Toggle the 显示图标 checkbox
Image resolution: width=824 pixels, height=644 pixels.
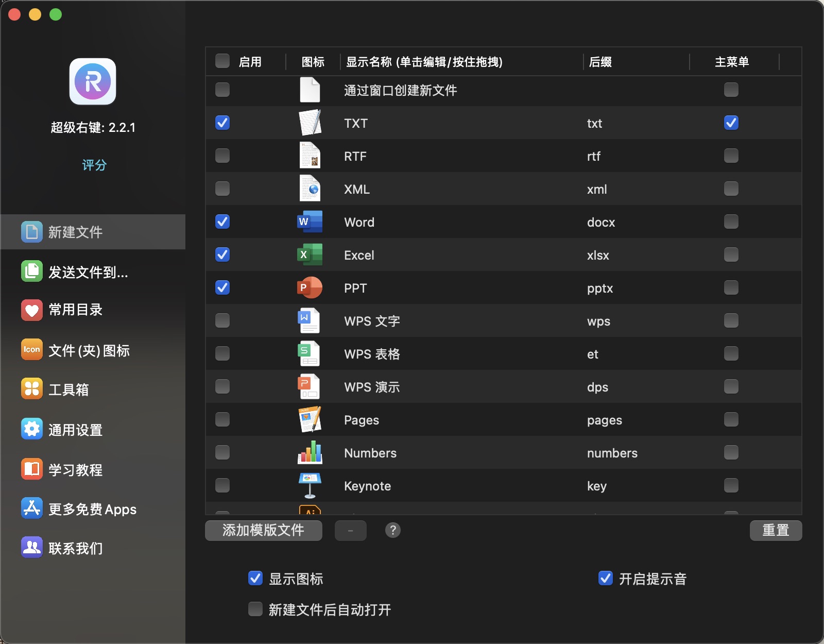pyautogui.click(x=255, y=578)
